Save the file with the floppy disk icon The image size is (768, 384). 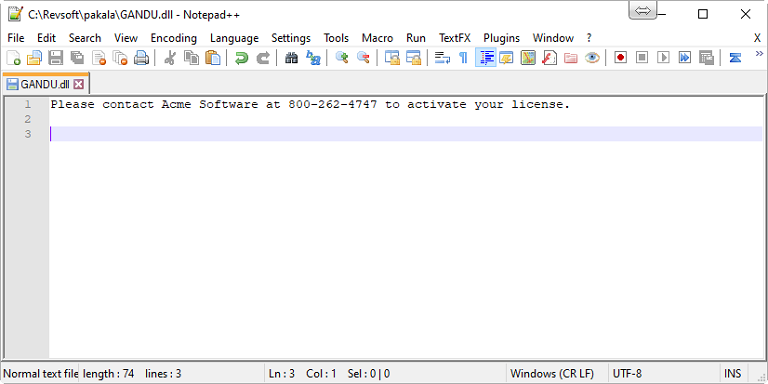[55, 58]
